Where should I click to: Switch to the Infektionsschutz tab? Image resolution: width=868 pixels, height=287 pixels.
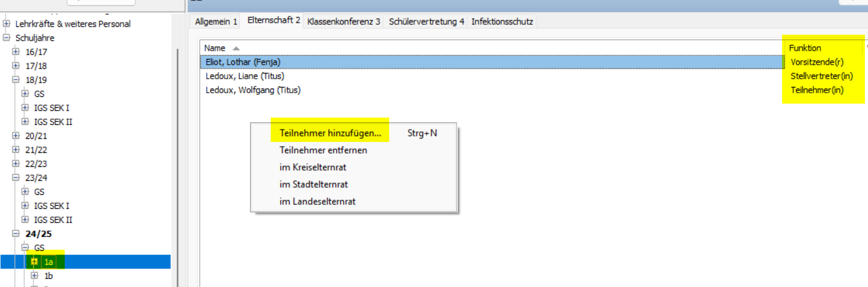502,21
